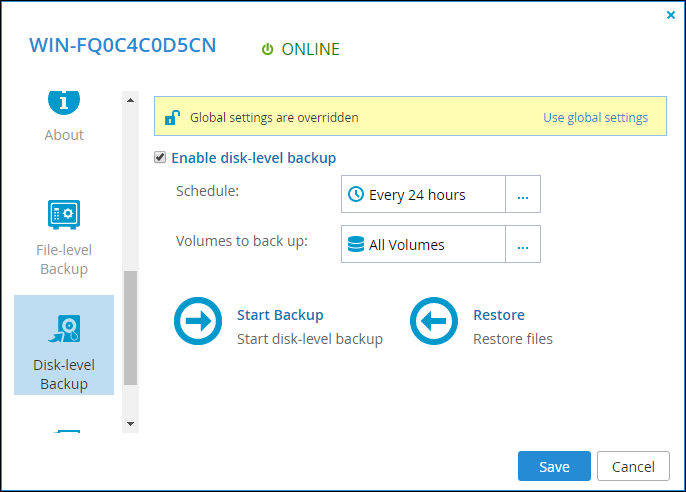Open the Schedule ellipsis options button
The image size is (686, 492).
523,194
